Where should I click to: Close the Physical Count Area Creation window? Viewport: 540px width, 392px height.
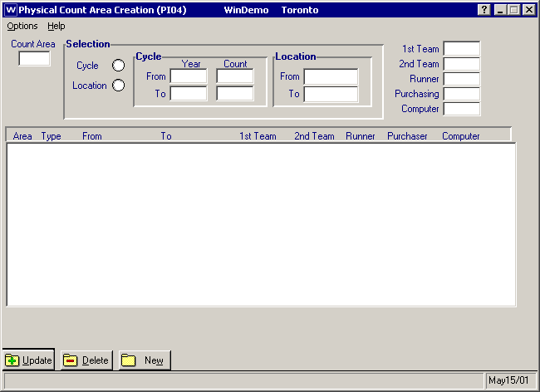[529, 10]
